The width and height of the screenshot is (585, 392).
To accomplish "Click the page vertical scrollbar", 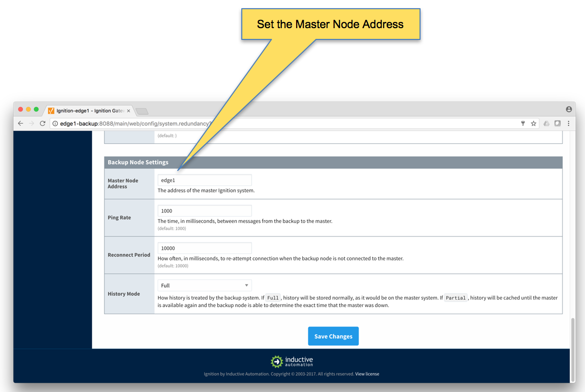I will click(x=573, y=349).
